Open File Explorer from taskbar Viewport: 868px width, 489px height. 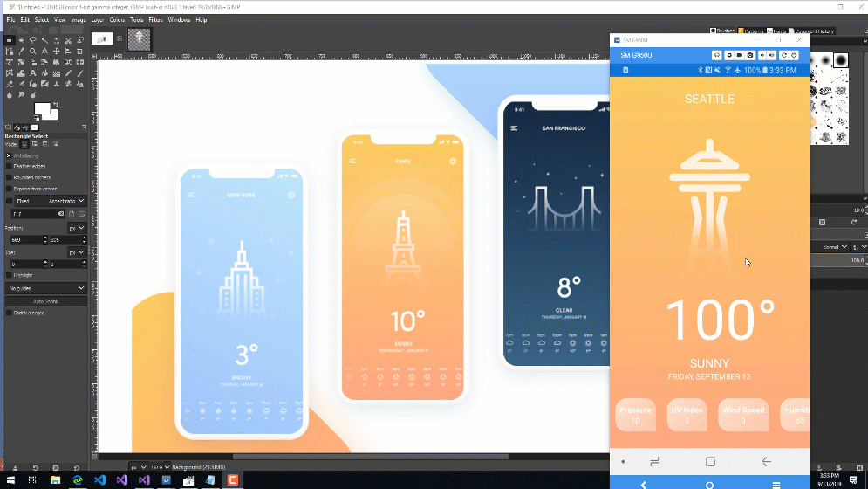(x=55, y=479)
